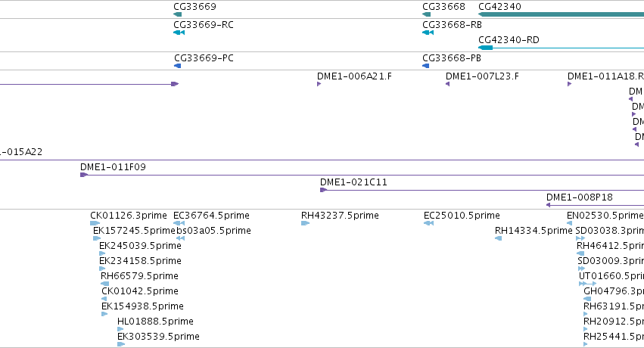Click the RH43237.5prime EST glyph

point(305,223)
